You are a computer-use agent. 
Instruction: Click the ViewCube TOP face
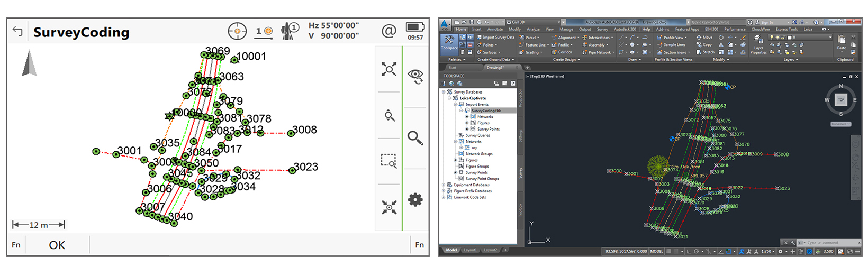841,100
